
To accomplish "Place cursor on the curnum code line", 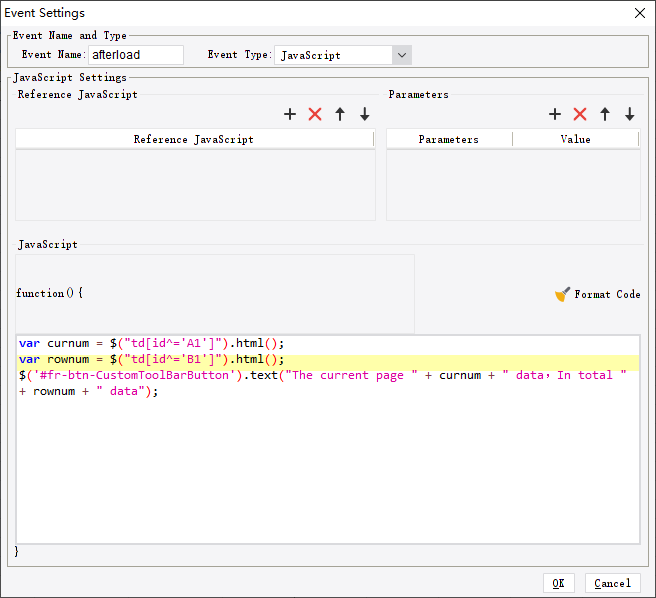I will coord(150,343).
